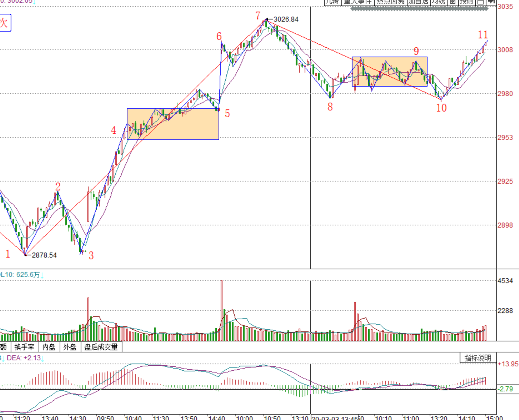
Task: Click the 预测 button at top
Action: click(466, 2)
